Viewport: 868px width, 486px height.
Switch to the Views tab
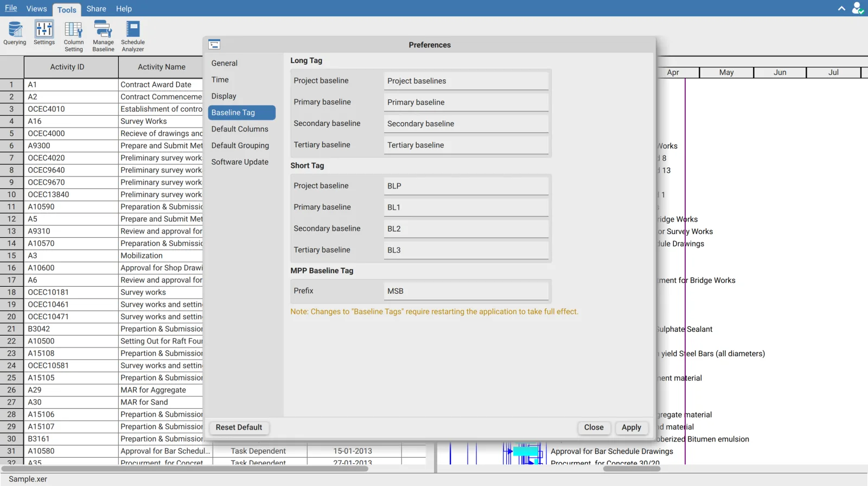click(x=36, y=9)
